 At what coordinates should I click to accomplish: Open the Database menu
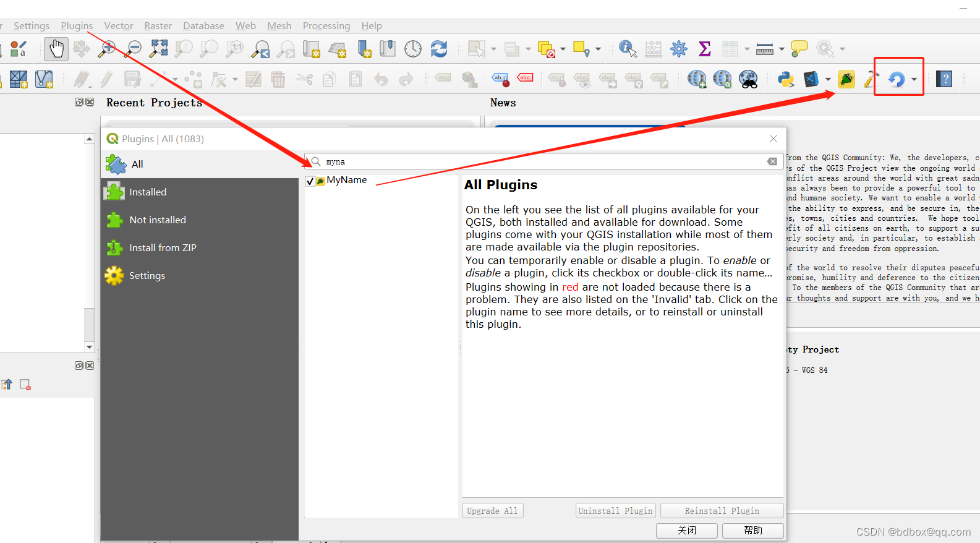tap(203, 26)
